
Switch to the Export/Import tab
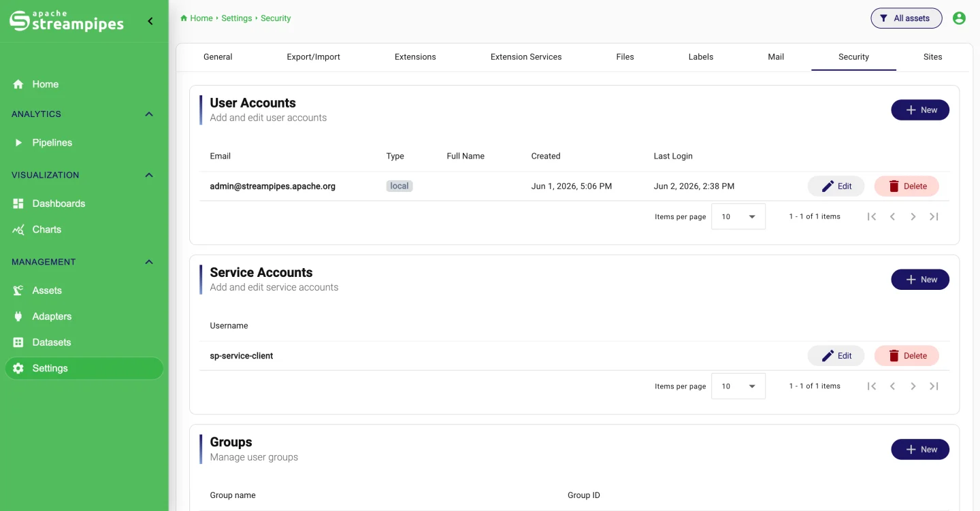313,57
